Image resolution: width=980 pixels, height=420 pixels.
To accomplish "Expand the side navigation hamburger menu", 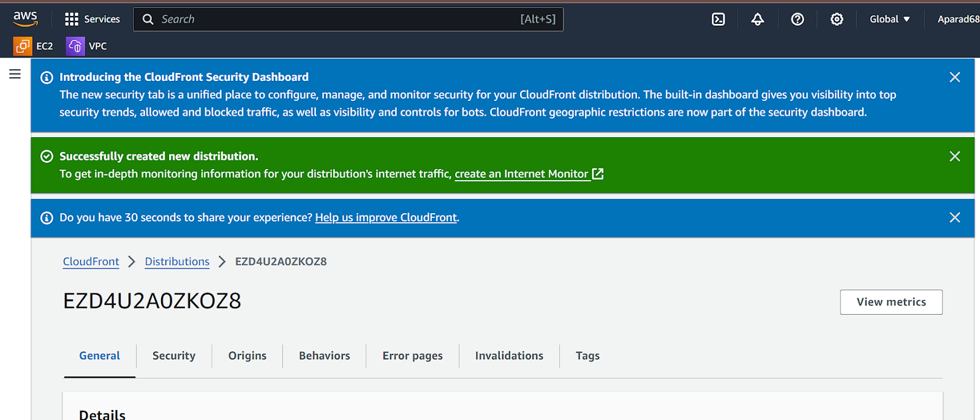I will point(15,74).
